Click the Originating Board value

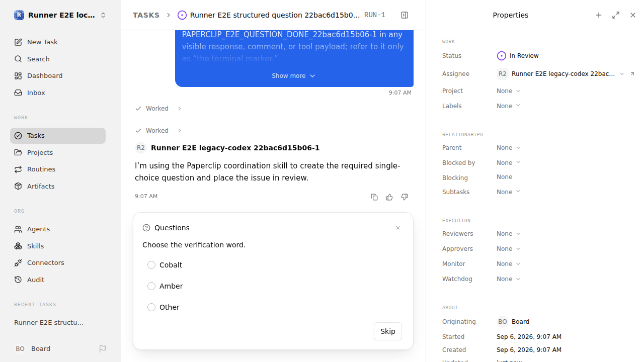point(513,322)
